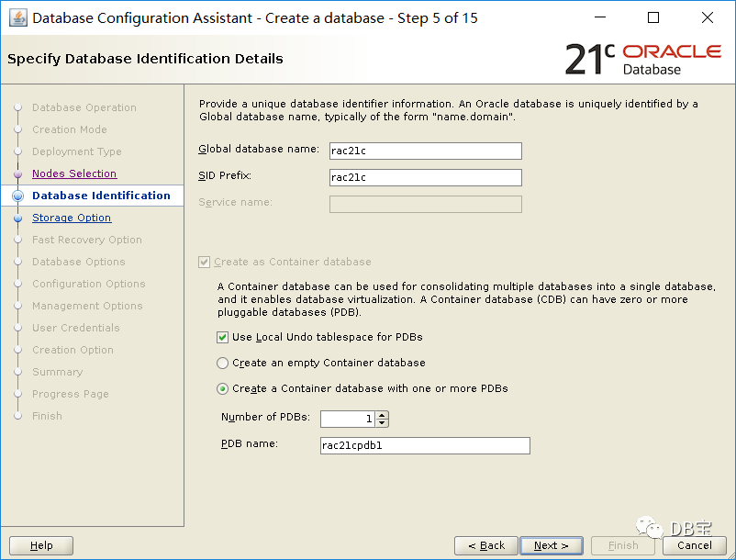This screenshot has width=736, height=560.
Task: Click the PDB name label
Action: (250, 444)
